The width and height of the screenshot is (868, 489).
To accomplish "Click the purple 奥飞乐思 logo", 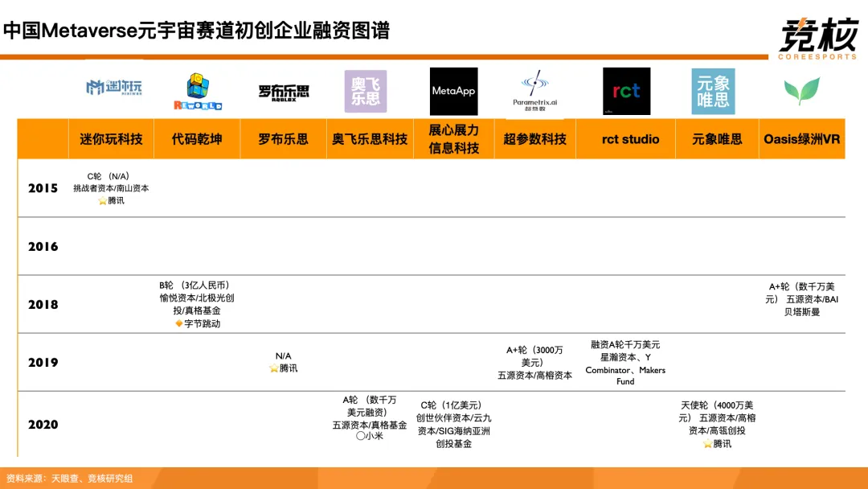I will pyautogui.click(x=366, y=92).
